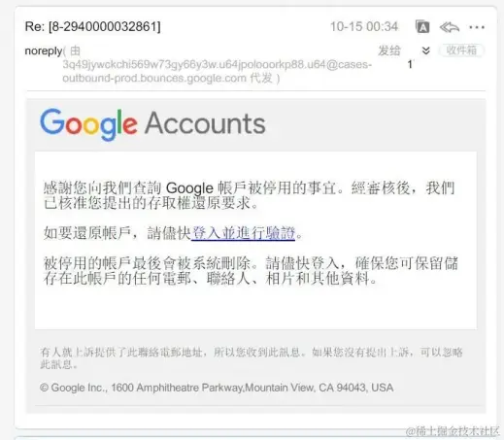Expand recipient details with double chevron
The image size is (504, 441).
[x=426, y=51]
